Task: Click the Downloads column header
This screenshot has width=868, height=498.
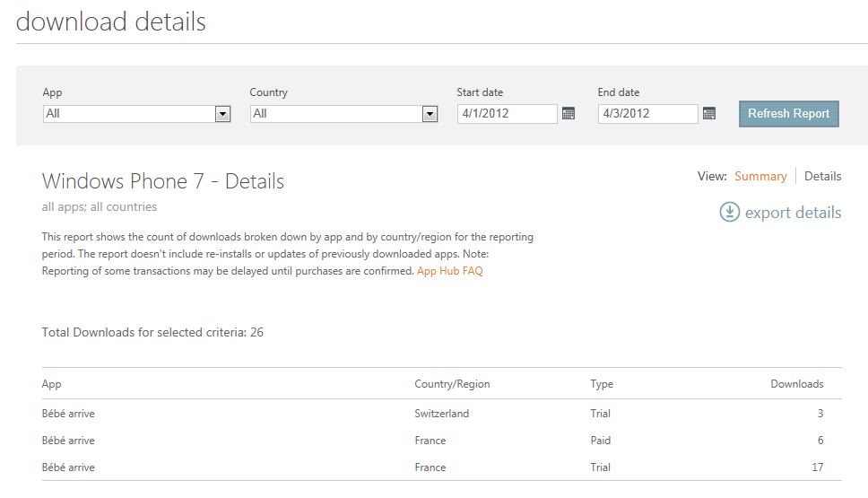Action: [x=796, y=384]
